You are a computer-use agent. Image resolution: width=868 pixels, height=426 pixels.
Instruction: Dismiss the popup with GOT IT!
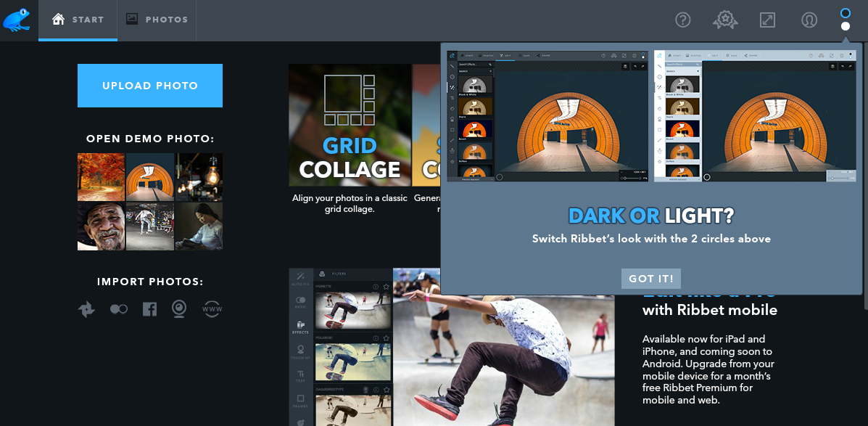point(650,278)
